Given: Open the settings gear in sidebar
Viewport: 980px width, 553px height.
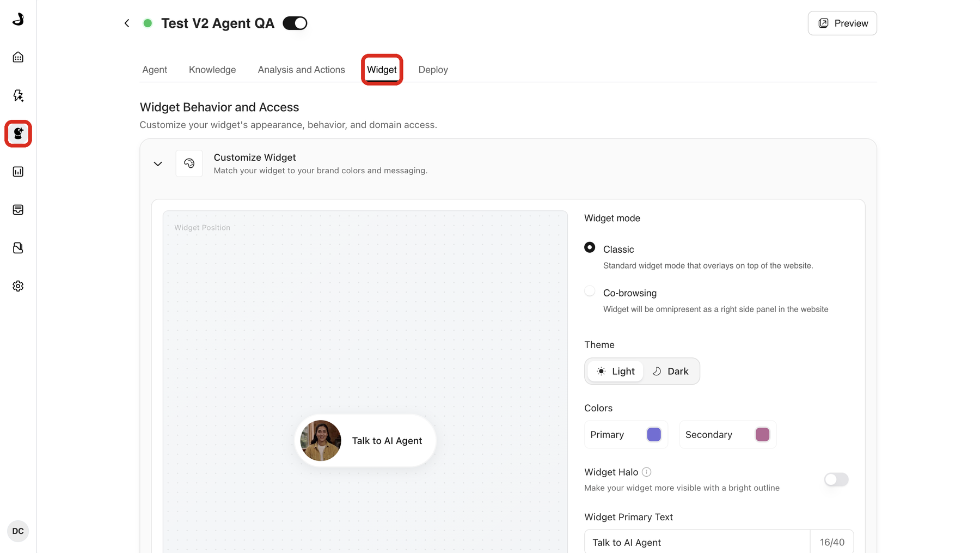Looking at the screenshot, I should (x=18, y=286).
